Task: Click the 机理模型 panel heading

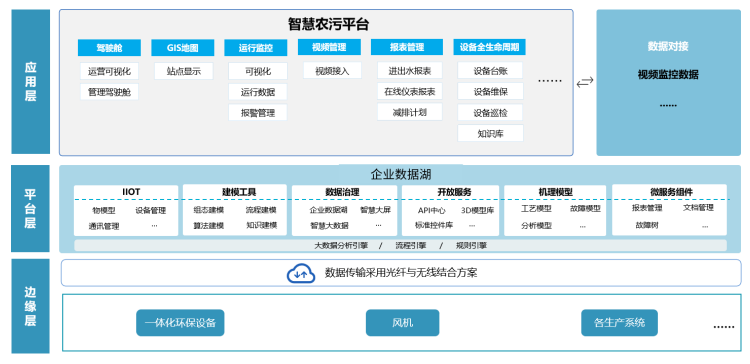Action: coord(555,192)
